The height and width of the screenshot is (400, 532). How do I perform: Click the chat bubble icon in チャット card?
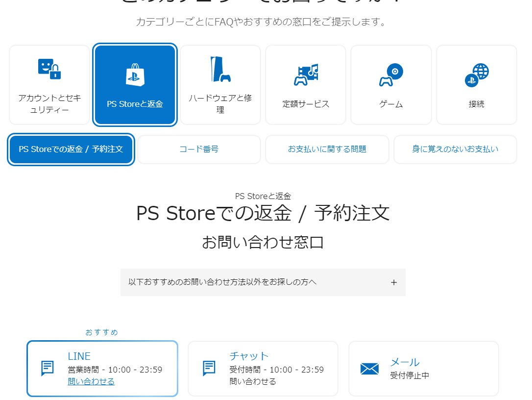pos(209,369)
